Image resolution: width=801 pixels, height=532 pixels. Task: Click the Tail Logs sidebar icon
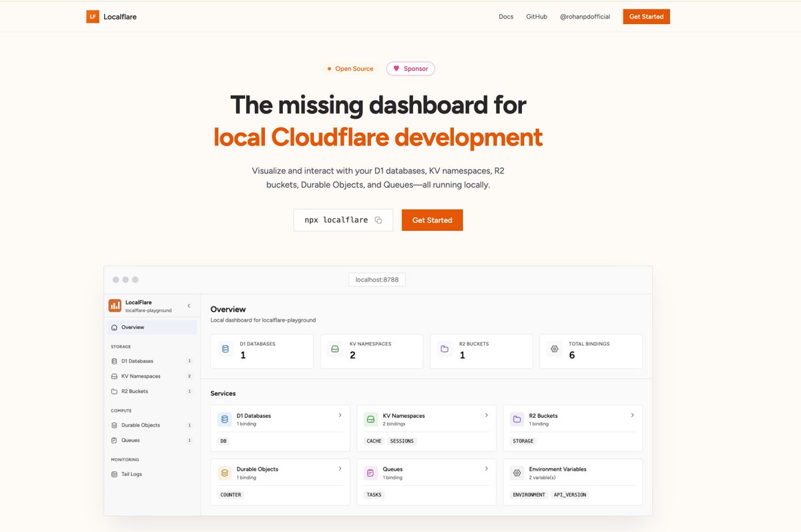point(115,474)
